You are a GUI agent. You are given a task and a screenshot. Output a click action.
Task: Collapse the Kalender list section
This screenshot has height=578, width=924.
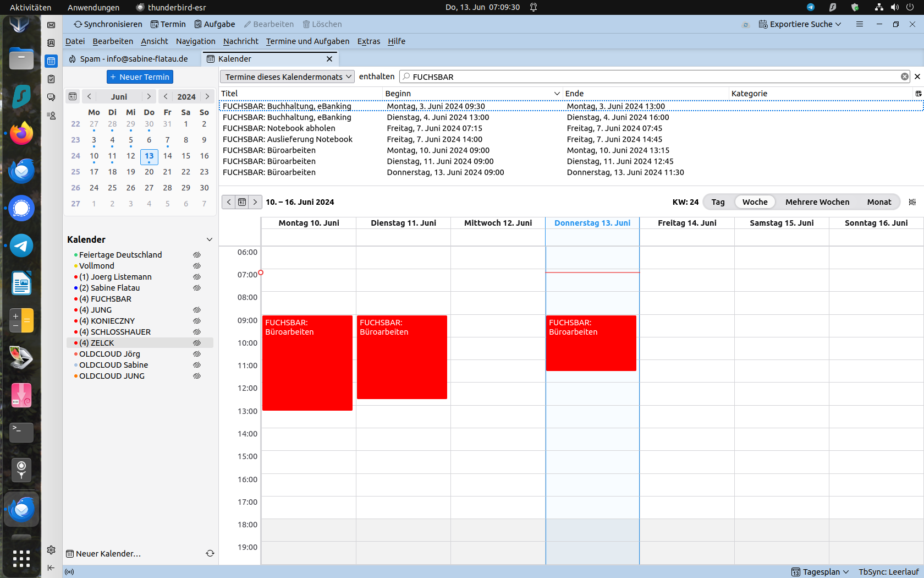209,239
